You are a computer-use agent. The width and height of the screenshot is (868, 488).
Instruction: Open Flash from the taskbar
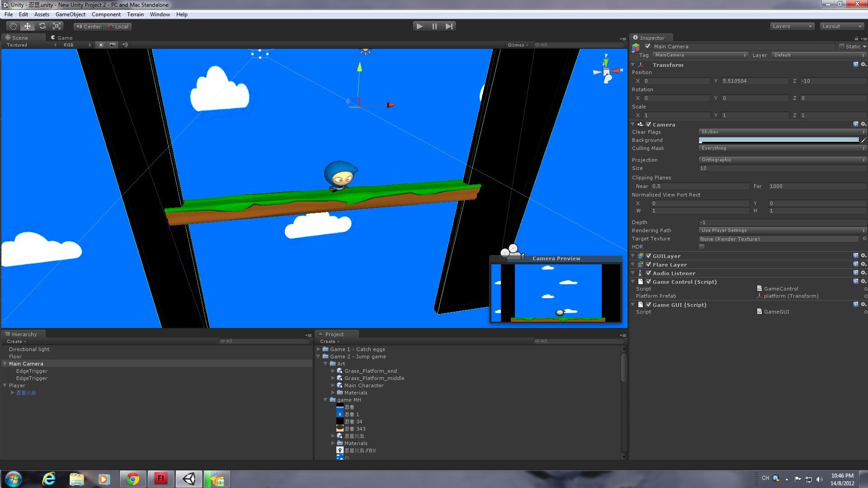[160, 479]
